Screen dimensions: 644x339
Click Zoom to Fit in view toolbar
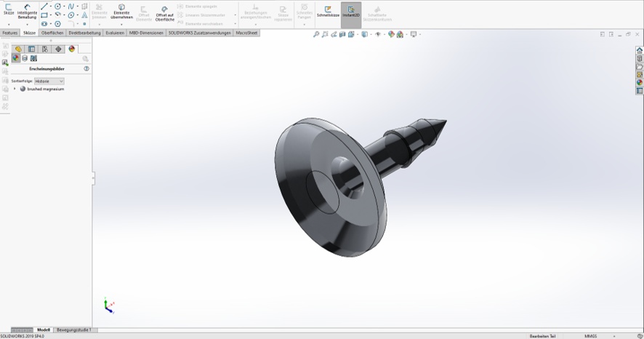(x=316, y=34)
